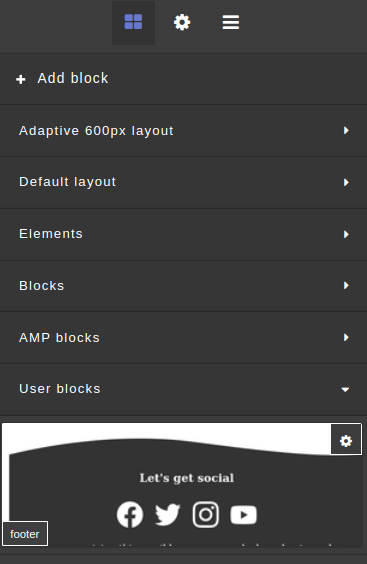Expand the Default layout arrow
367x564 pixels.
pos(346,182)
